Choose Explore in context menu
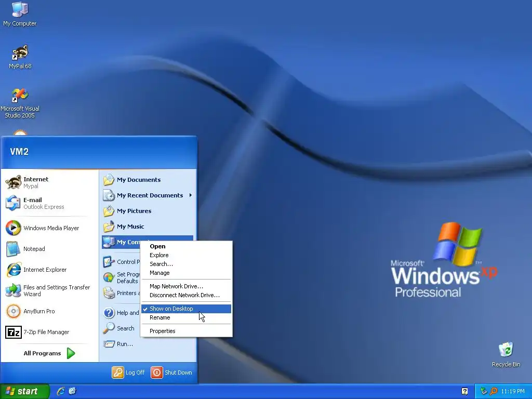The image size is (532, 399). point(187,255)
